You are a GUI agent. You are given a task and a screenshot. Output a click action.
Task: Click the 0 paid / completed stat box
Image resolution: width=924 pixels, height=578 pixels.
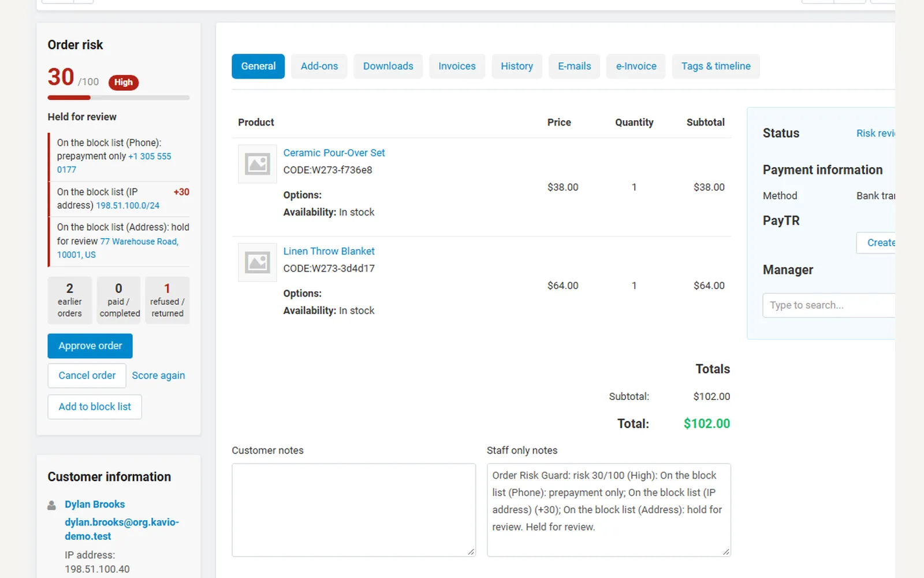pos(118,300)
